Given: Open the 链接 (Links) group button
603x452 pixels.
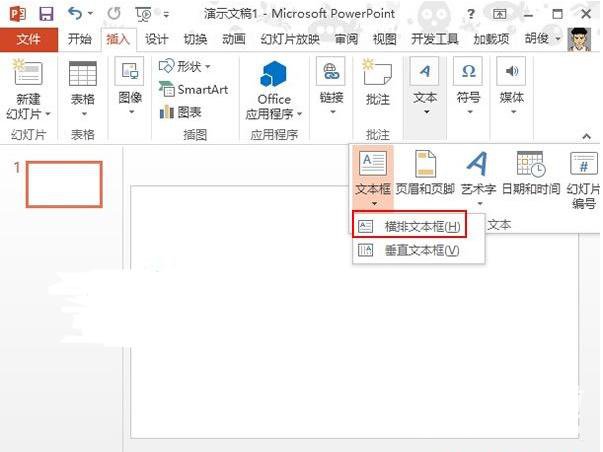Looking at the screenshot, I should pos(332,87).
